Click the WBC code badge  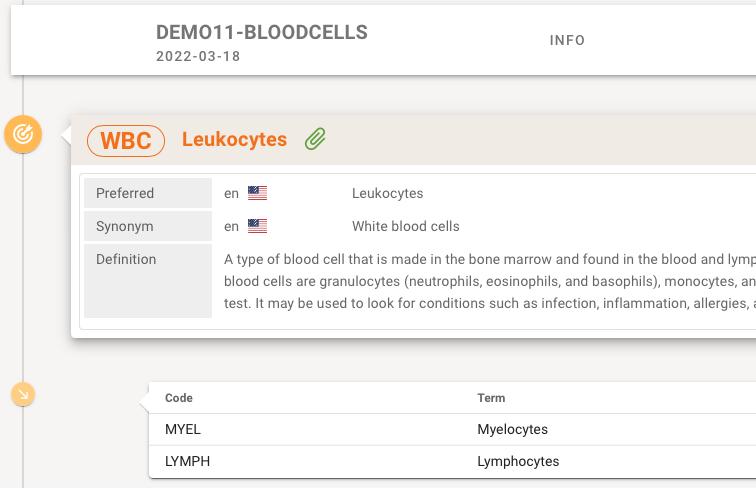(x=126, y=141)
